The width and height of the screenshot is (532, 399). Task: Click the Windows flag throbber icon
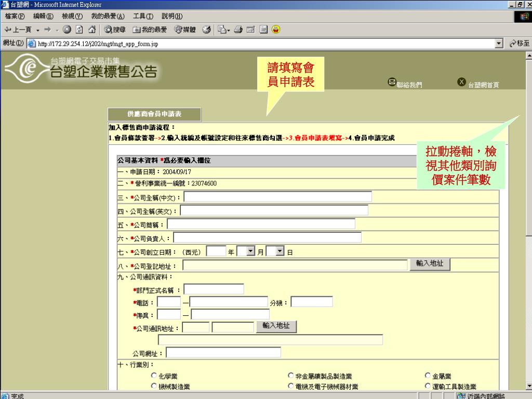tap(523, 16)
